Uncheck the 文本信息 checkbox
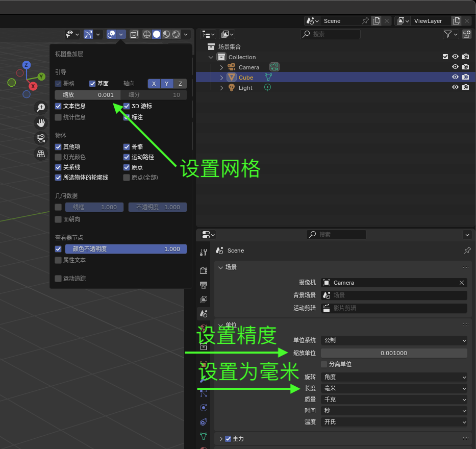The width and height of the screenshot is (476, 449). click(58, 106)
